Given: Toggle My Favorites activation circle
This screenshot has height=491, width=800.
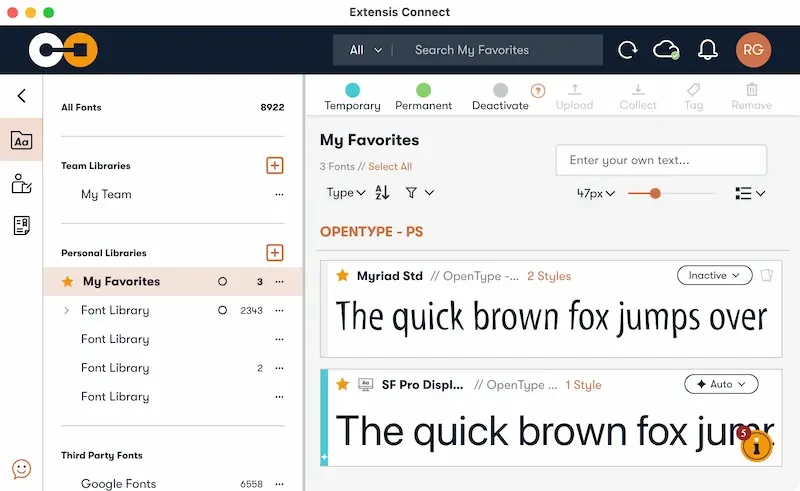Looking at the screenshot, I should [x=222, y=281].
